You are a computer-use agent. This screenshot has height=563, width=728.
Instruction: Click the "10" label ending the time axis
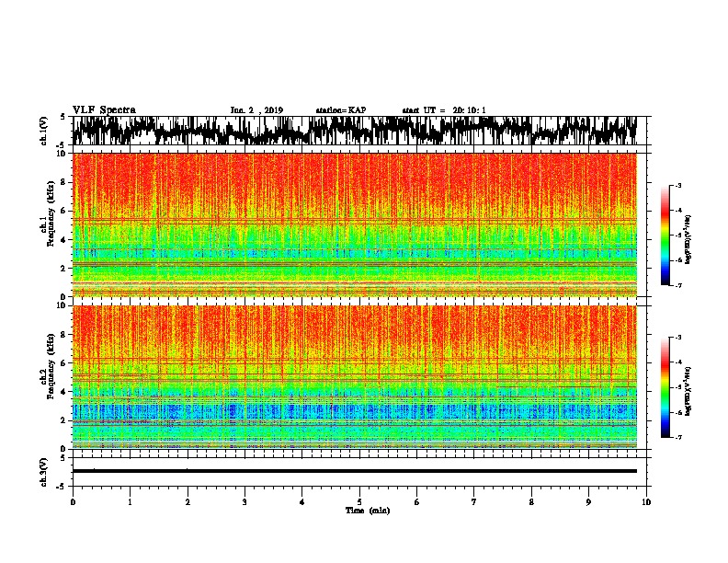(x=646, y=501)
